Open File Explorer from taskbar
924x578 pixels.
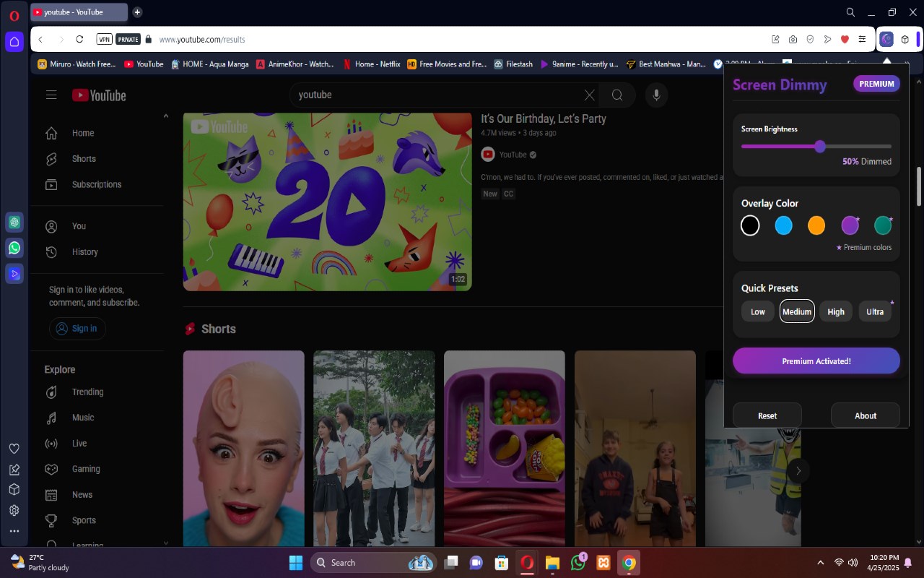click(x=552, y=562)
